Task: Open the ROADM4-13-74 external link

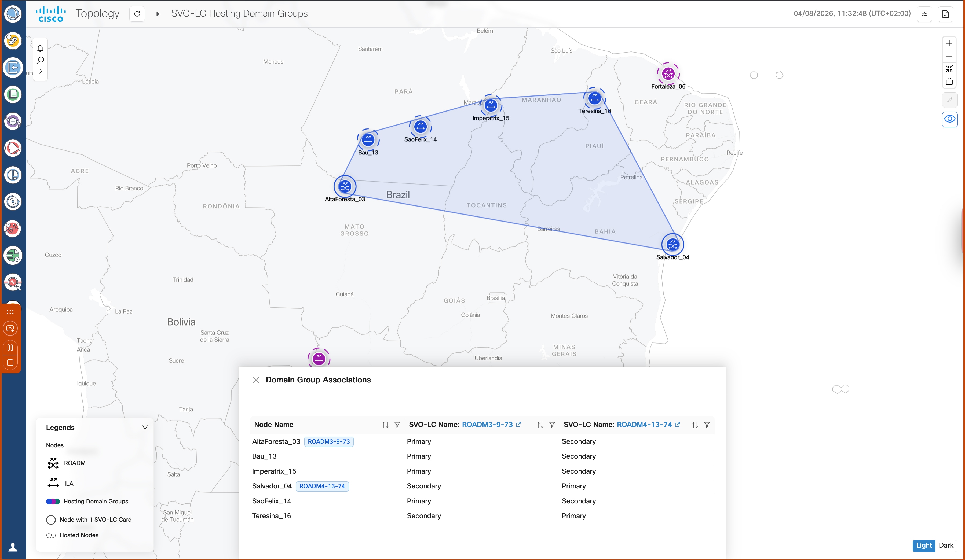Action: [677, 424]
